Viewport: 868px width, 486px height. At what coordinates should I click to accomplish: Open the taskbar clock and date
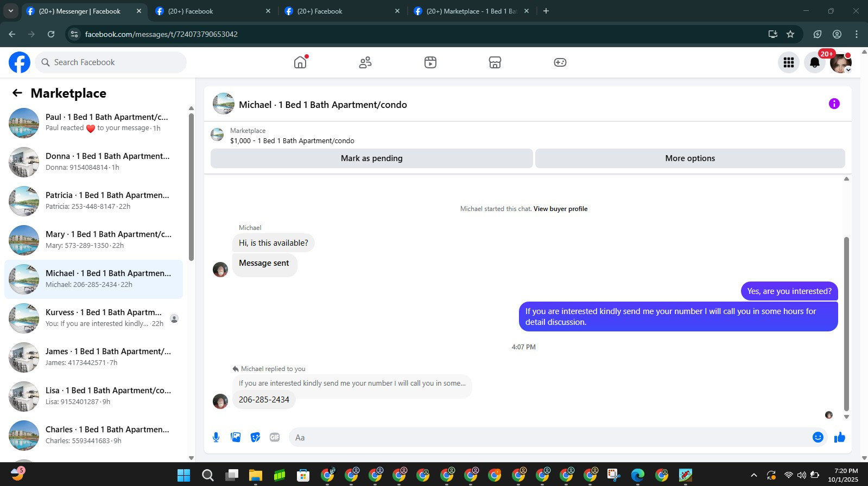click(843, 475)
